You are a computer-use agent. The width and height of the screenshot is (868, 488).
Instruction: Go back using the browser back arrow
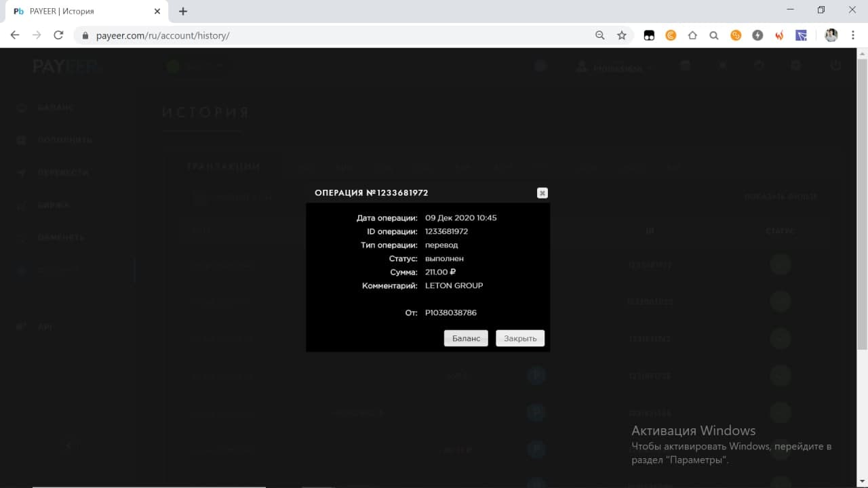(x=15, y=35)
